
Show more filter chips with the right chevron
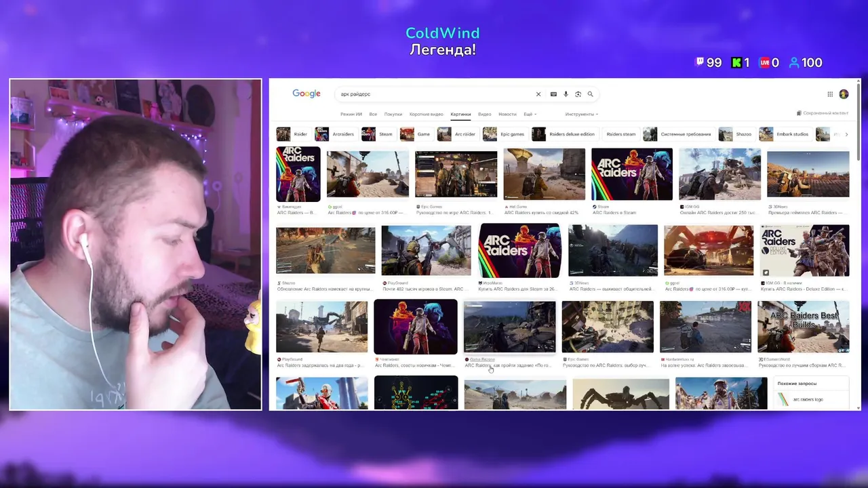pos(846,134)
